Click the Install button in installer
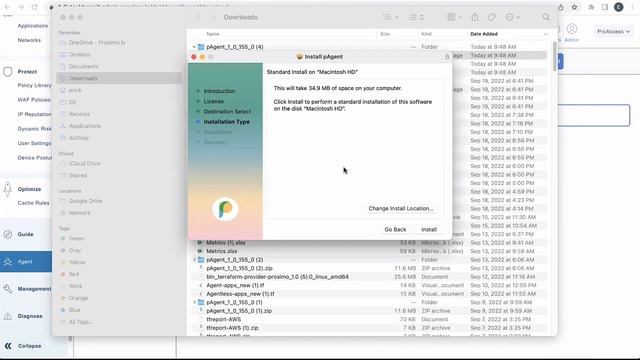This screenshot has height=360, width=640. (429, 229)
